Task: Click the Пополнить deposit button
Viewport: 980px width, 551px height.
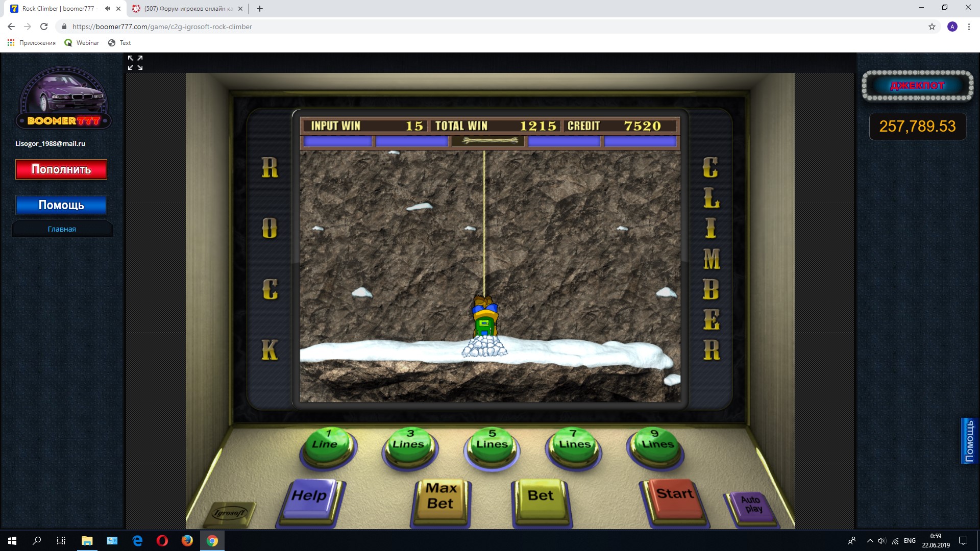Action: [x=61, y=169]
